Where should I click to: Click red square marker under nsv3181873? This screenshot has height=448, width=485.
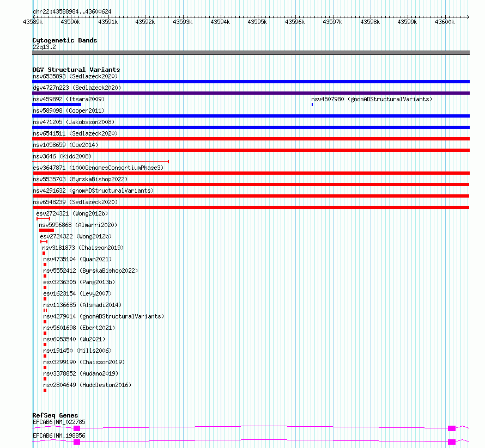click(x=44, y=253)
